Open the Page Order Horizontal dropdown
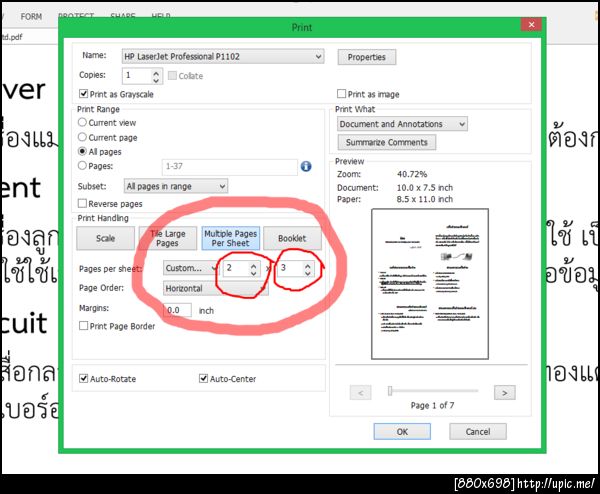Screen dimensions: 600x494 click(215, 288)
